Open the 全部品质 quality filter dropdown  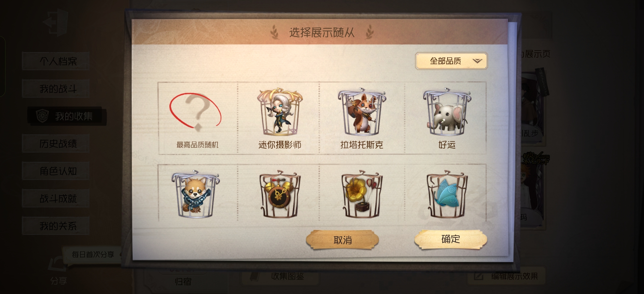tap(451, 61)
